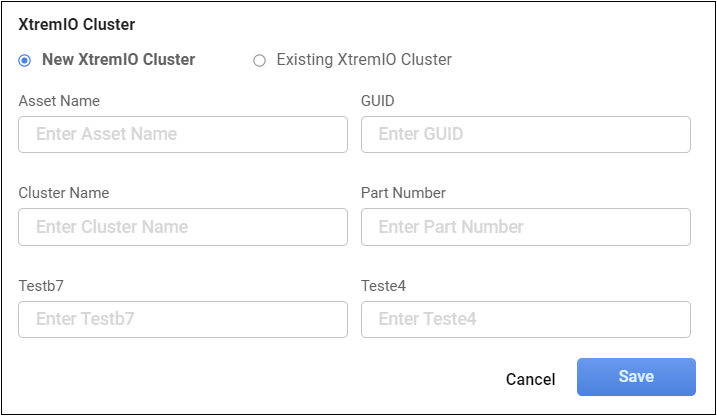The height and width of the screenshot is (416, 717).
Task: Select the New XtremIO Cluster radio button
Action: coord(25,60)
